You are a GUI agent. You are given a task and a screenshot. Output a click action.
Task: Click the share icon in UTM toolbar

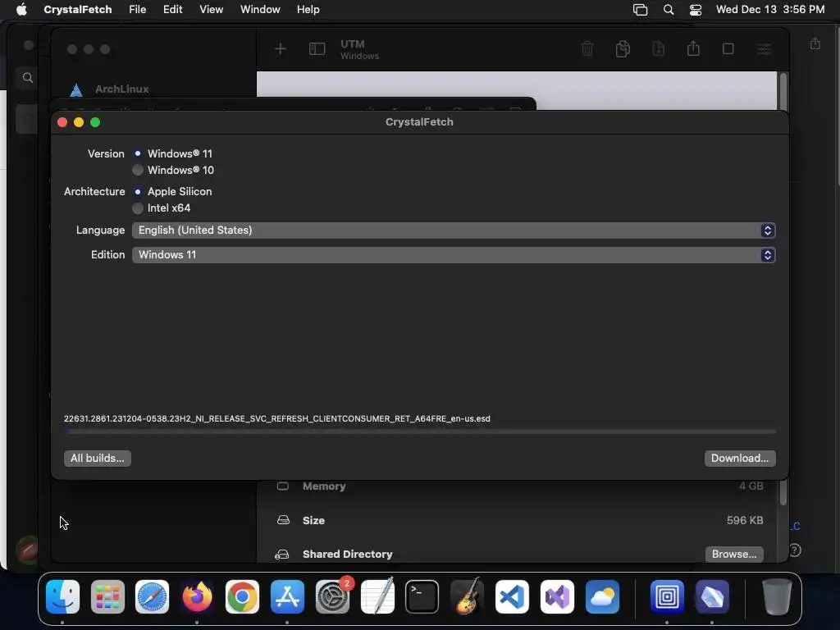point(693,48)
